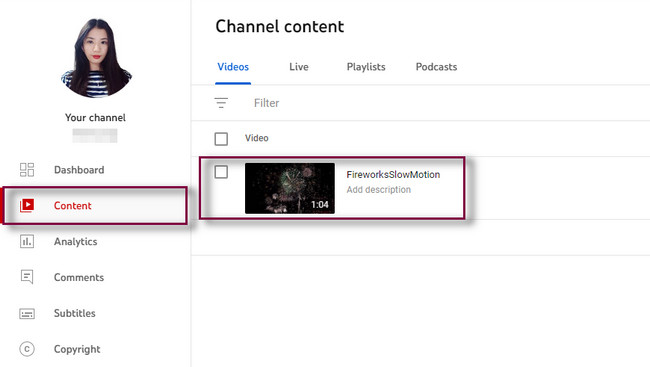
Task: Click the FireworksSlowMotion video title
Action: [393, 175]
